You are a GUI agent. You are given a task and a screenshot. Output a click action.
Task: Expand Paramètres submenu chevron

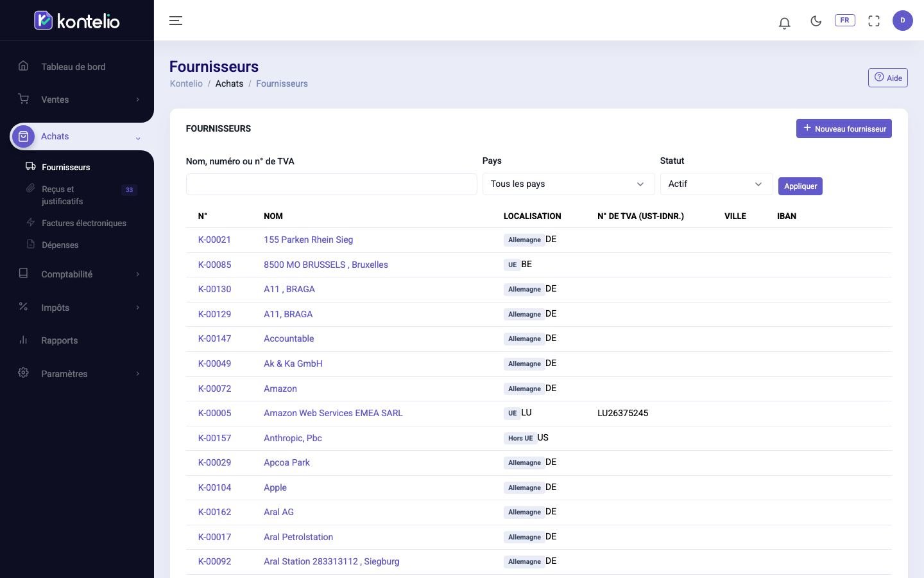pyautogui.click(x=137, y=374)
